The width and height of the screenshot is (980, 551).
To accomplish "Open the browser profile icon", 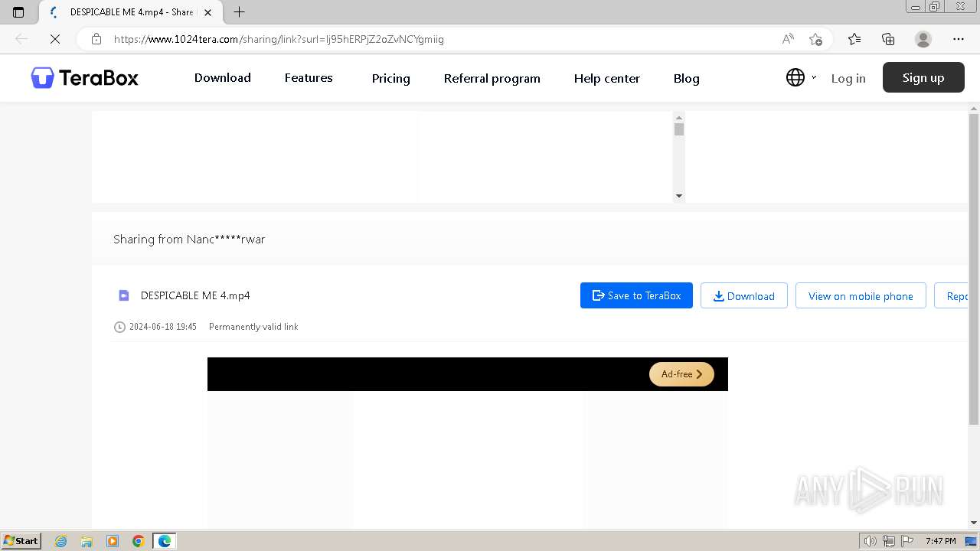I will pyautogui.click(x=923, y=39).
